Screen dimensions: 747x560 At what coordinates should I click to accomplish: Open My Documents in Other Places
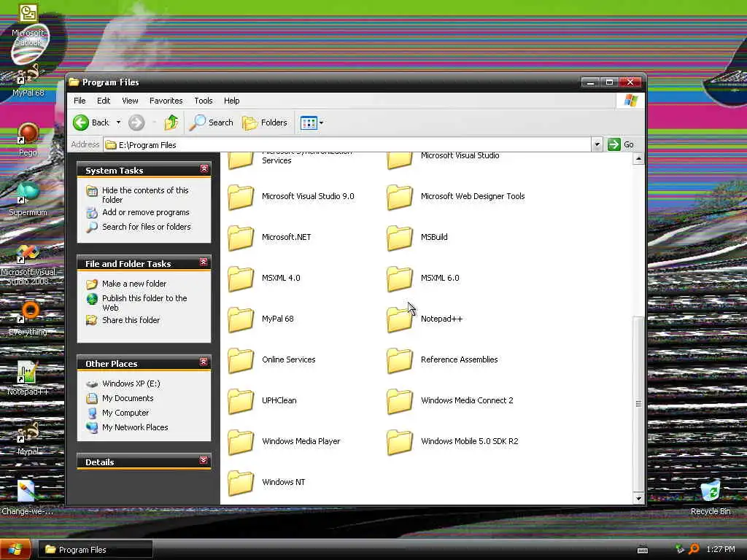pos(128,398)
